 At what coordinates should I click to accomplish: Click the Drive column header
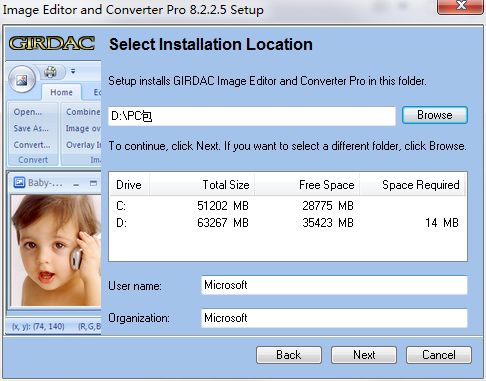click(129, 185)
